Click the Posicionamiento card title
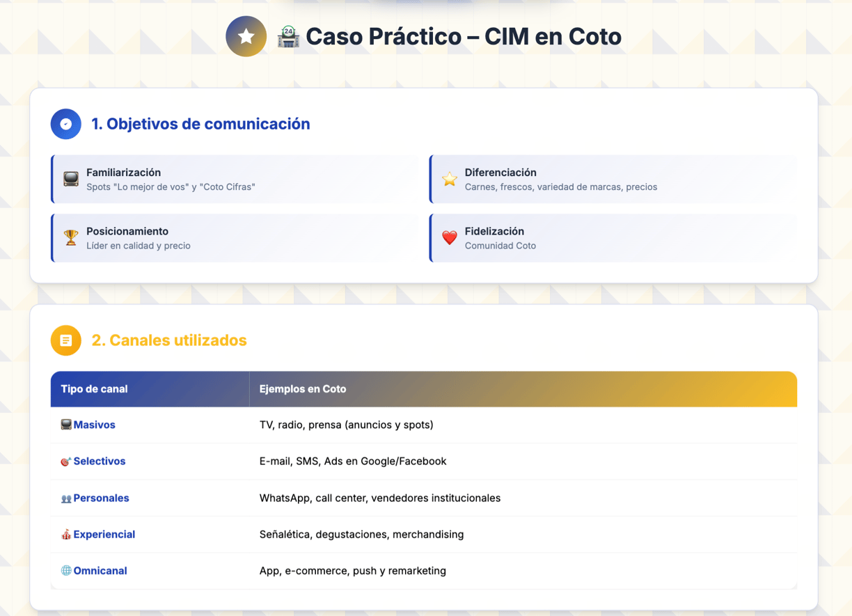852x616 pixels. click(x=127, y=231)
